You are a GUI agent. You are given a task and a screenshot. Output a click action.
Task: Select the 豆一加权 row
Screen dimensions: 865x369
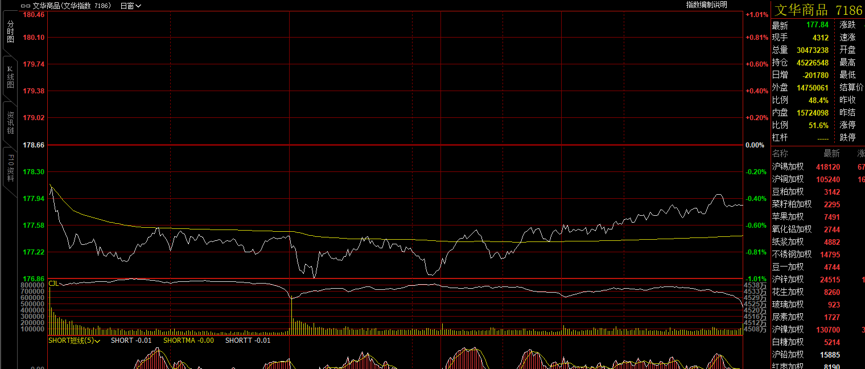pyautogui.click(x=818, y=267)
